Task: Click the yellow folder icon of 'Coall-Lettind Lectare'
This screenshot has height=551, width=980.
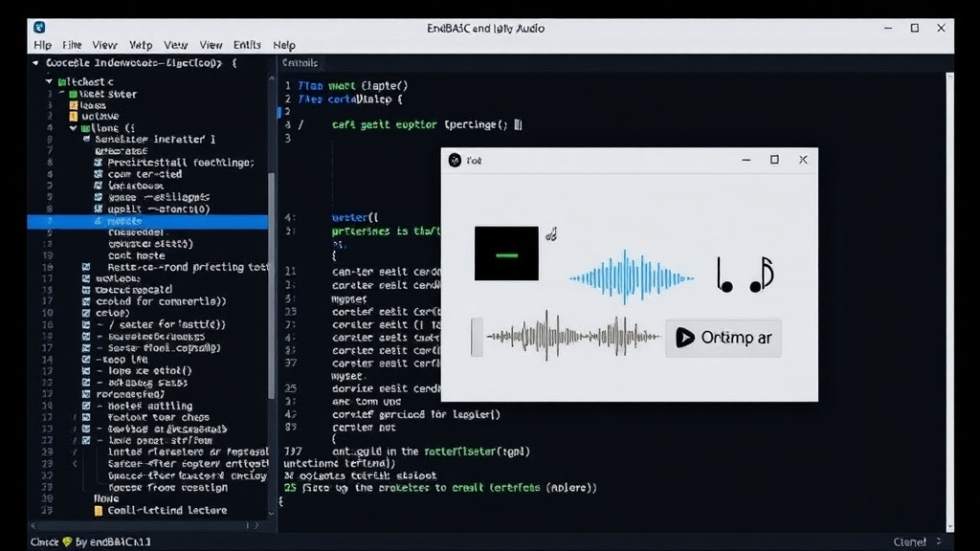Action: click(x=99, y=511)
